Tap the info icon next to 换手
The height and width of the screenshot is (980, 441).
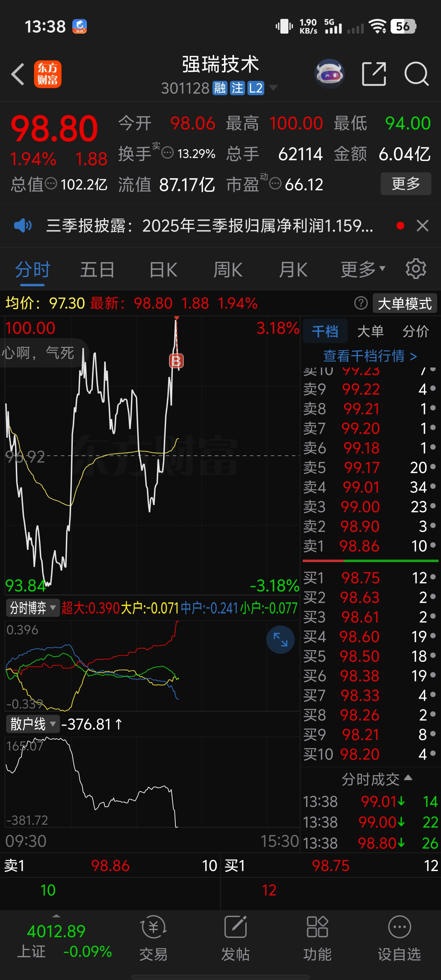point(167,153)
